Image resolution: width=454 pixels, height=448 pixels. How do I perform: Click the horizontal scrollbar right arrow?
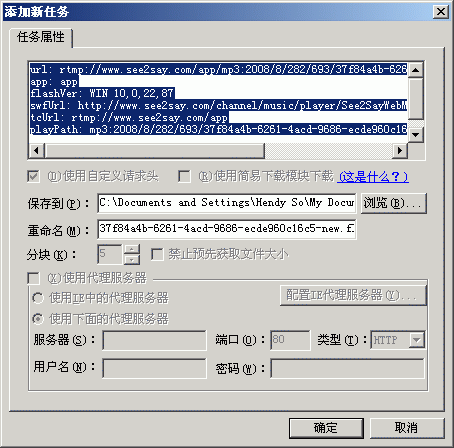(399, 150)
